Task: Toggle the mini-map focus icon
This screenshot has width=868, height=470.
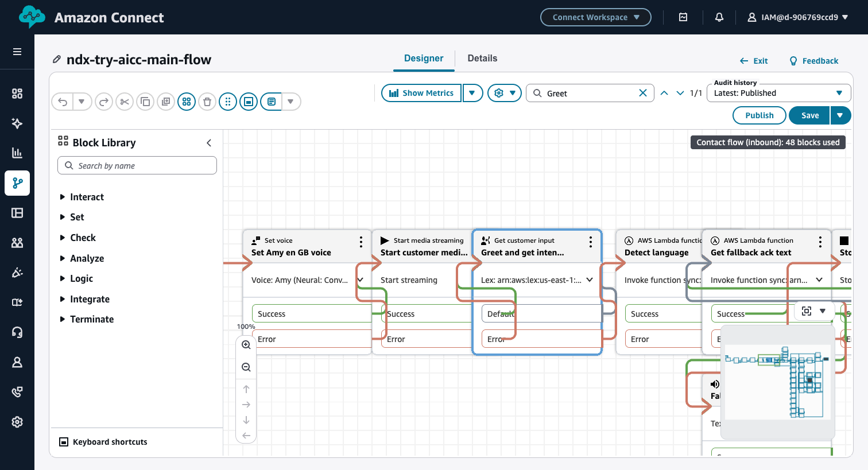Action: [x=807, y=311]
